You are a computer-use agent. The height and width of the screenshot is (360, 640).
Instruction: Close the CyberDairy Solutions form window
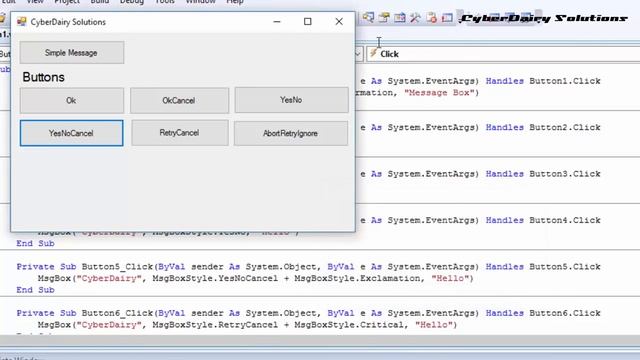(x=339, y=22)
